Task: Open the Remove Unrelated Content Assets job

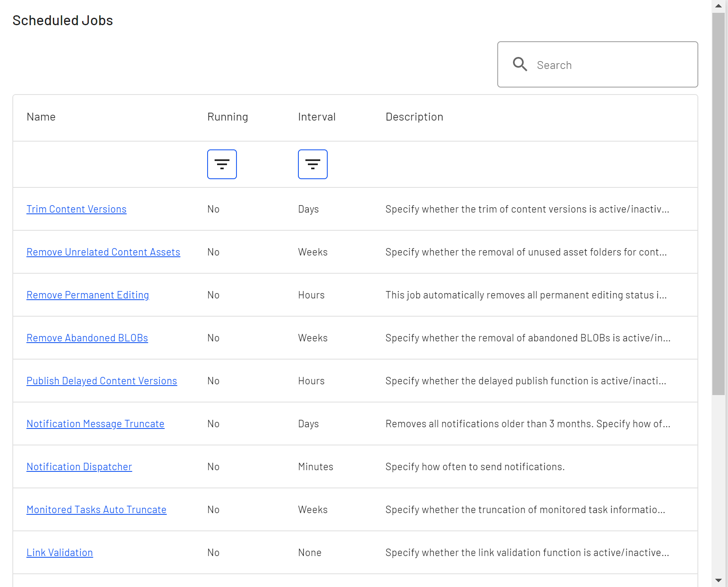Action: [103, 252]
